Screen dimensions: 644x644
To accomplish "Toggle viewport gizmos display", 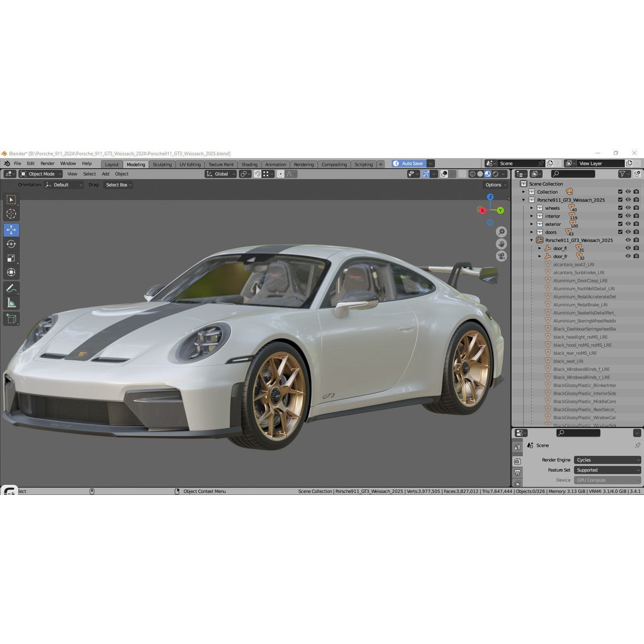I will pos(426,174).
